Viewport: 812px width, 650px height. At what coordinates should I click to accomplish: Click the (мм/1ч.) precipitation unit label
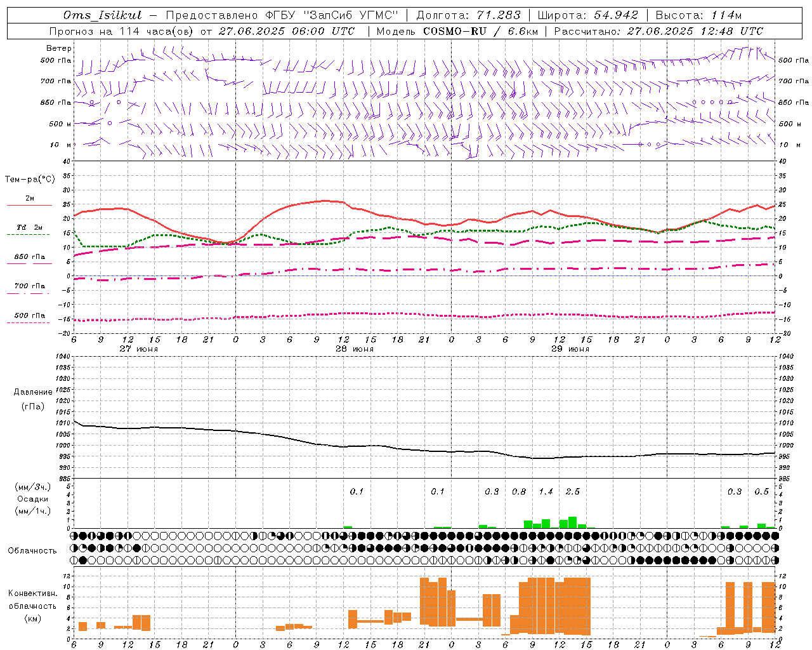33,511
